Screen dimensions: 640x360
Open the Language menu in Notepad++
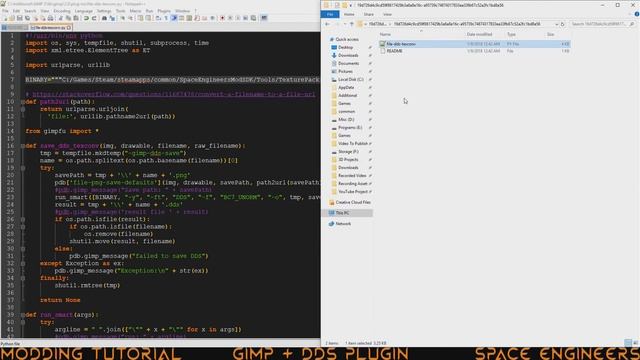click(x=84, y=11)
